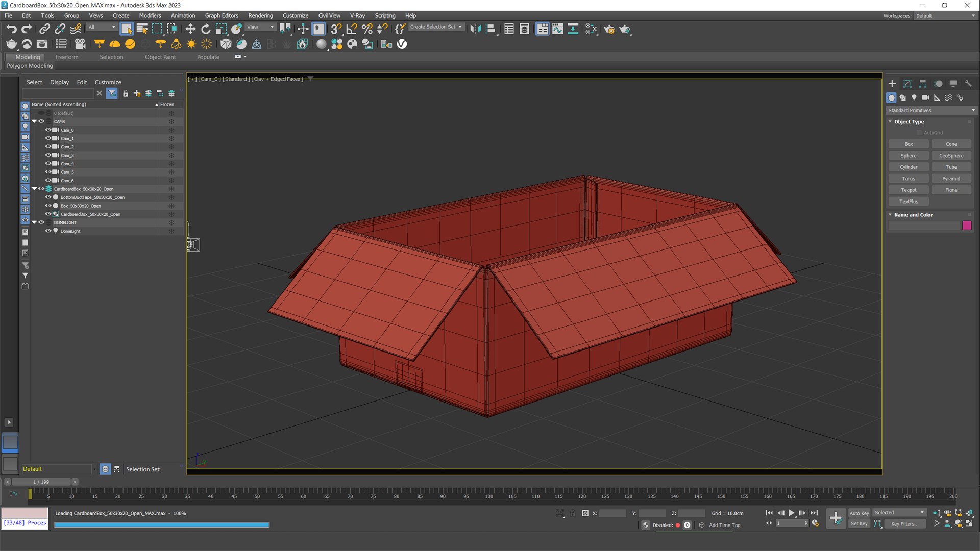Choose the Select and Rotate tool
980x551 pixels.
[206, 29]
